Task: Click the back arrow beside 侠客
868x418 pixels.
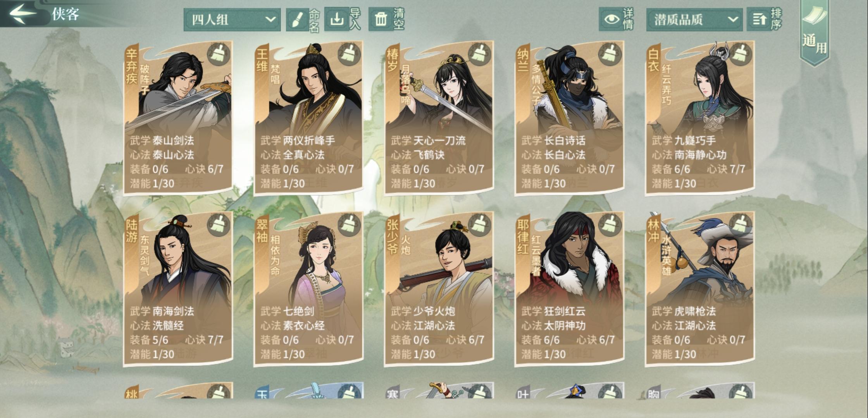Action: [x=23, y=14]
